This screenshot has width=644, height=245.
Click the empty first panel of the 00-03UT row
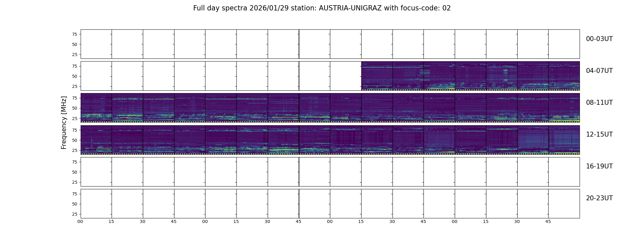pos(96,44)
